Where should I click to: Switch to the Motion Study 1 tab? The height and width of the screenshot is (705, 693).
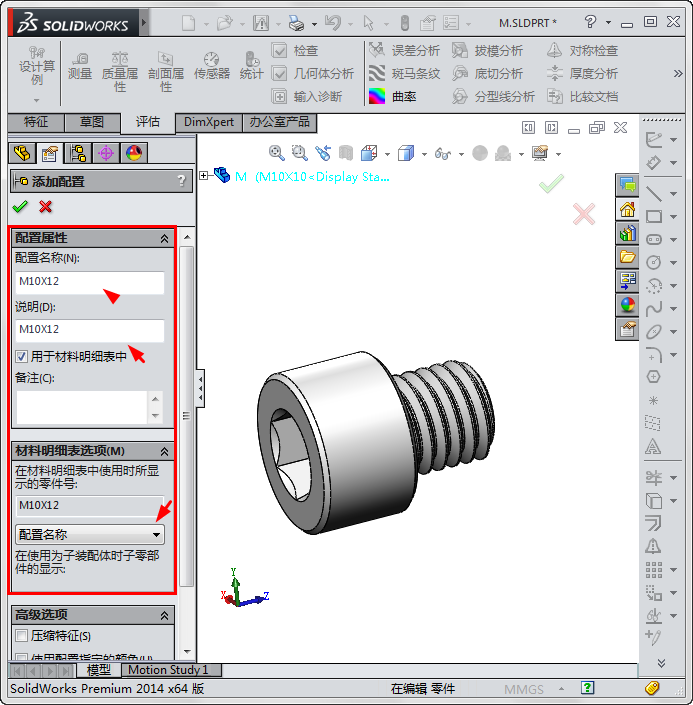coord(167,670)
